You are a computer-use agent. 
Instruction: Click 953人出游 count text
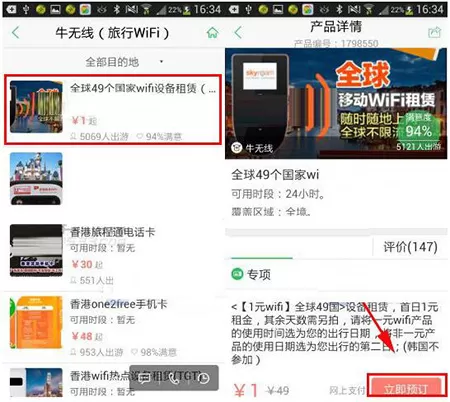pyautogui.click(x=97, y=352)
